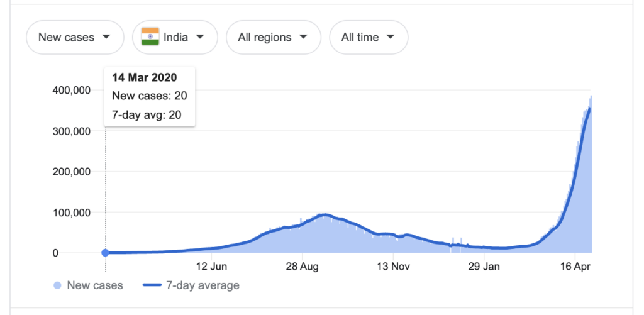Expand the All regions dropdown
Image resolution: width=644 pixels, height=315 pixels.
(273, 37)
